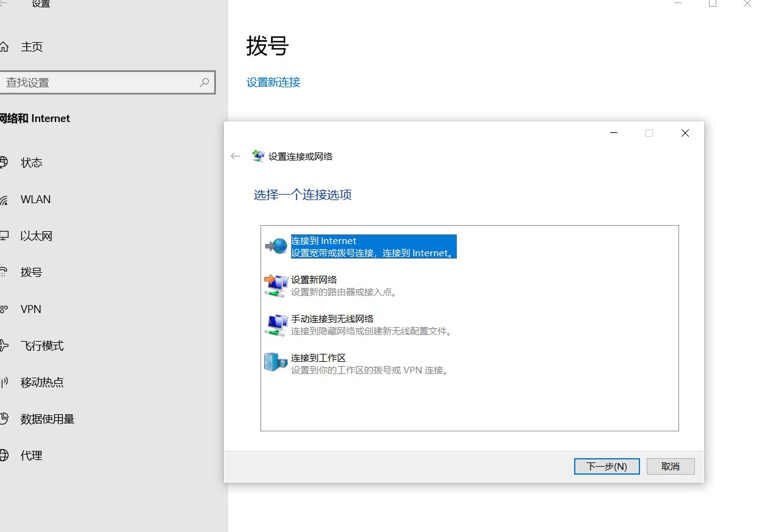Click the 设置新连接 link
Screen dimensions: 759x532
(272, 82)
